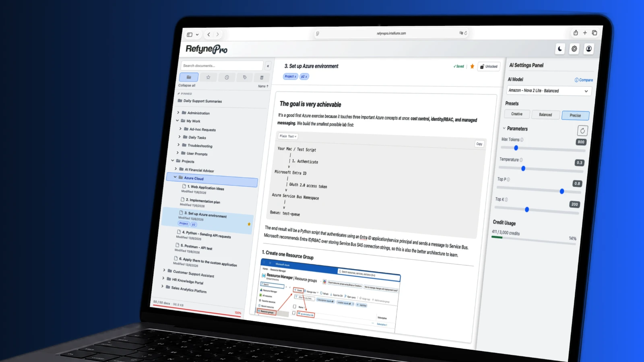
Task: Go forward with the browser forward arrow
Action: (218, 35)
